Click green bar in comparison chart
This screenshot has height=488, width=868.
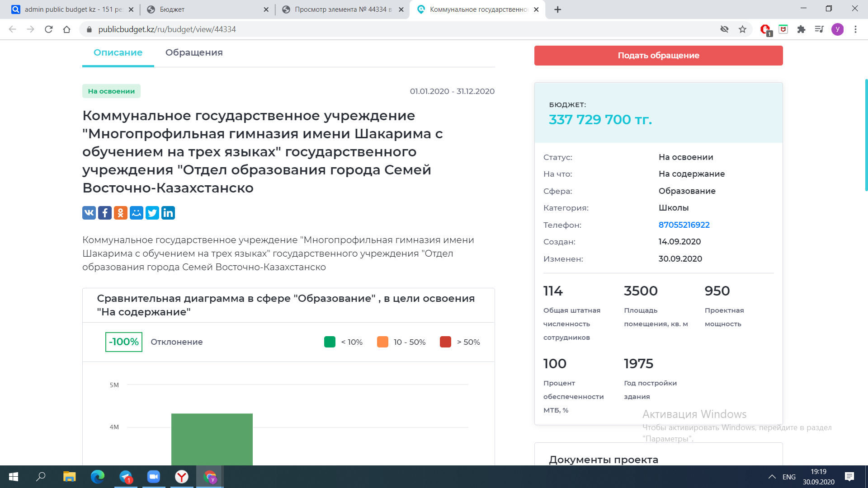coord(212,438)
